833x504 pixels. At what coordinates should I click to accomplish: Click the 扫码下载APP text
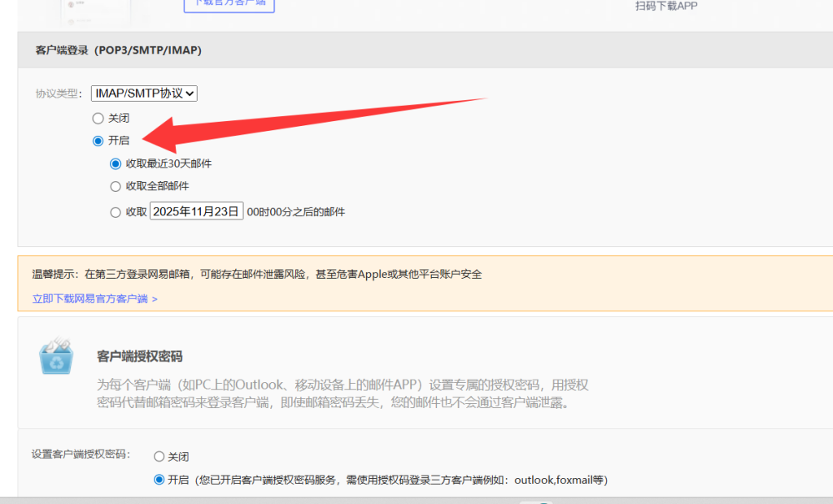coord(666,7)
